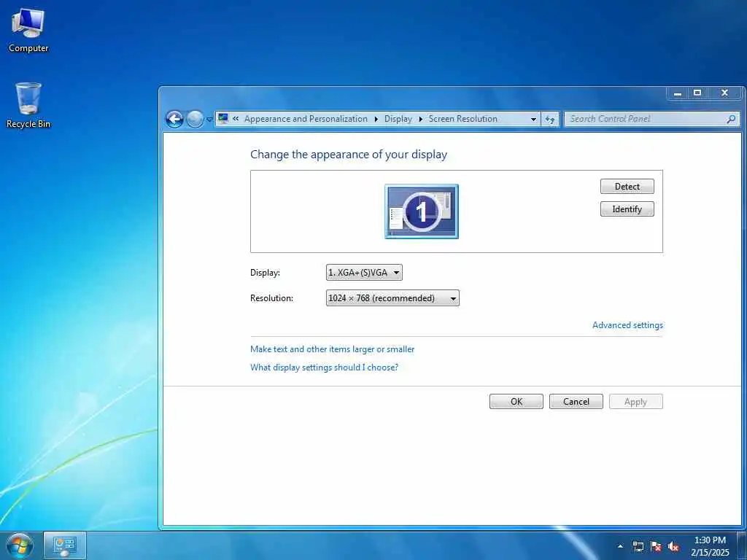Refresh the Screen Resolution page

(x=550, y=120)
